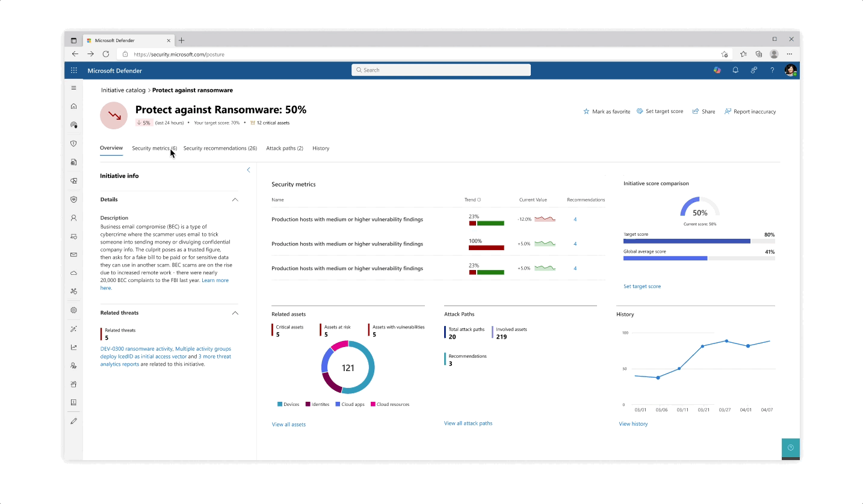This screenshot has width=863, height=504.
Task: Open the settings gear icon in sidebar
Action: (x=74, y=310)
